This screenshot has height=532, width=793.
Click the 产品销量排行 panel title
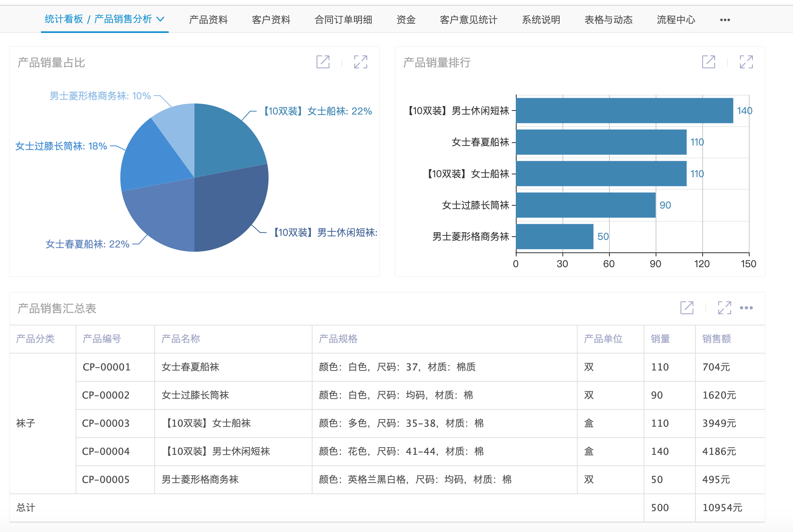pyautogui.click(x=437, y=62)
